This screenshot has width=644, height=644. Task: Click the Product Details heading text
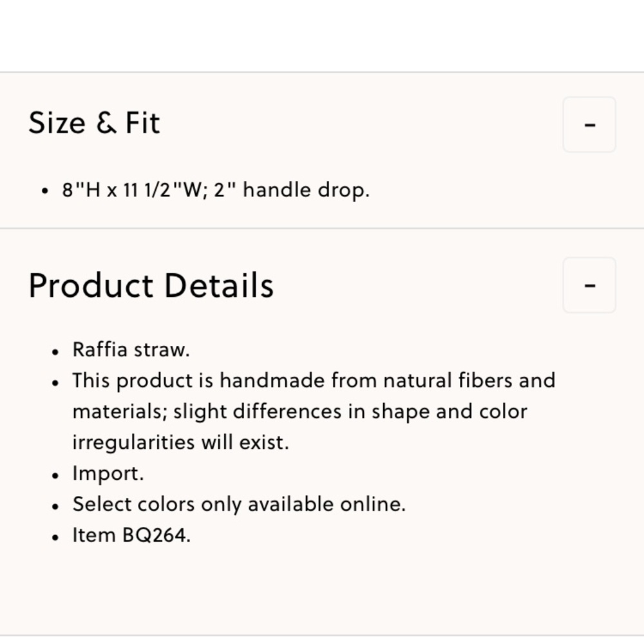pyautogui.click(x=151, y=285)
